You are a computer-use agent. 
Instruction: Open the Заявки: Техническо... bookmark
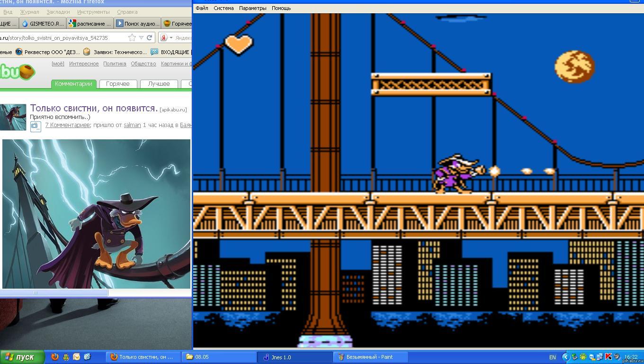[115, 52]
